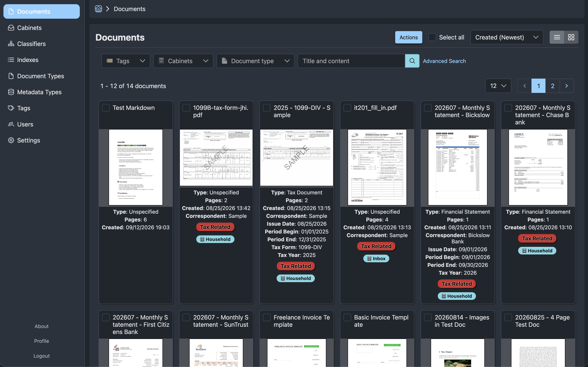
Task: Click the Title and content search field
Action: pos(351,61)
